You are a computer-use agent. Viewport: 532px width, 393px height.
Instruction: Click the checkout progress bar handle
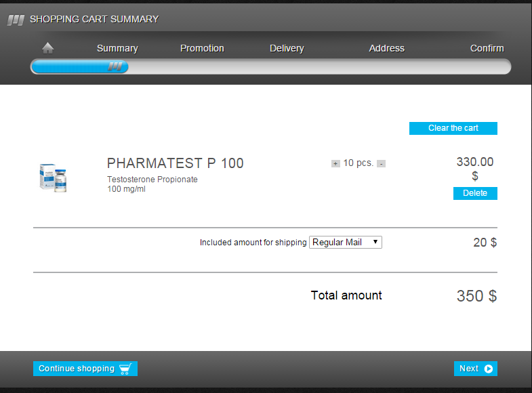tap(117, 66)
